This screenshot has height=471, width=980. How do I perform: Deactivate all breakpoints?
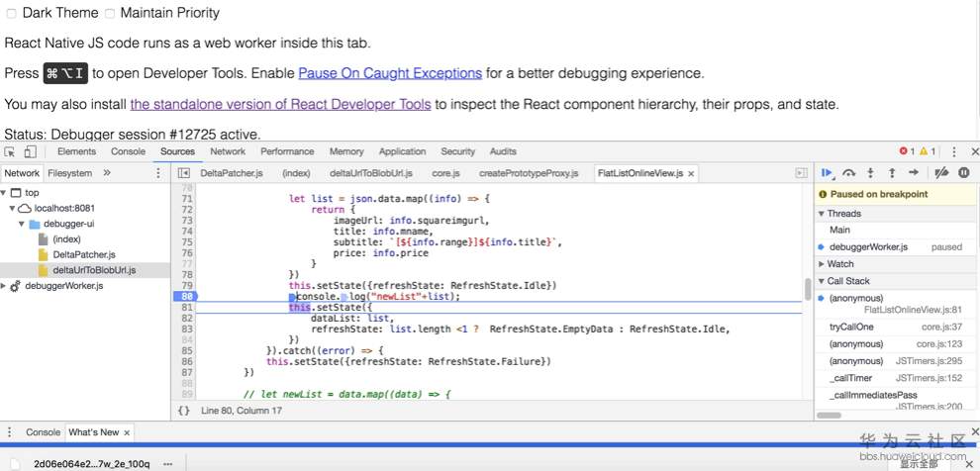pos(941,173)
